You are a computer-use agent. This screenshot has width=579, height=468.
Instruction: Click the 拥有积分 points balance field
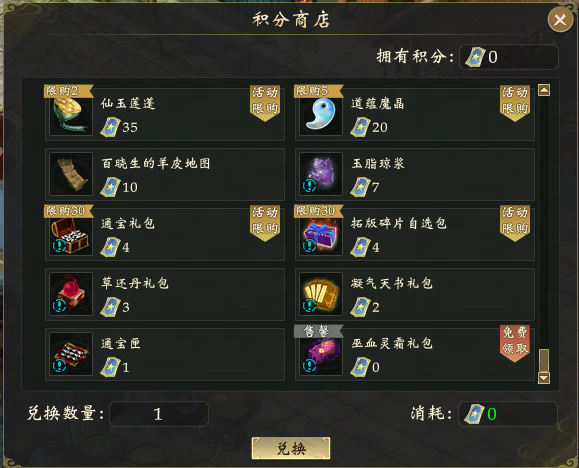(x=509, y=57)
